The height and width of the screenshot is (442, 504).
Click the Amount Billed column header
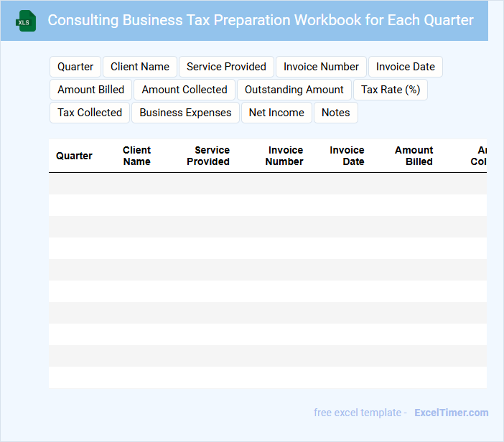414,156
